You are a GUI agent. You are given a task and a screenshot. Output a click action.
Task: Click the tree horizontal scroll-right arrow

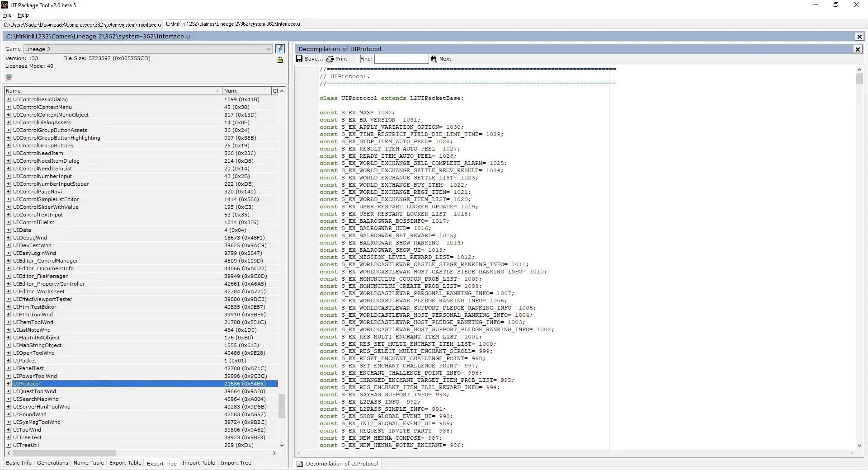tap(274, 453)
